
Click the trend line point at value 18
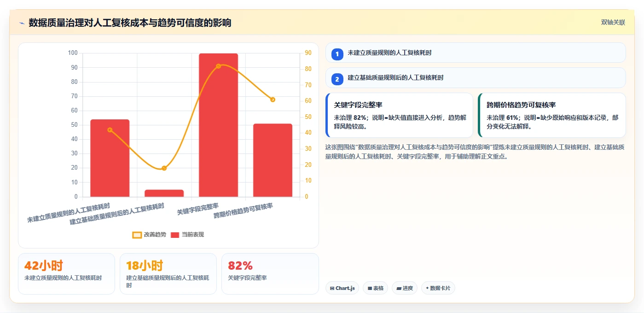(x=164, y=168)
